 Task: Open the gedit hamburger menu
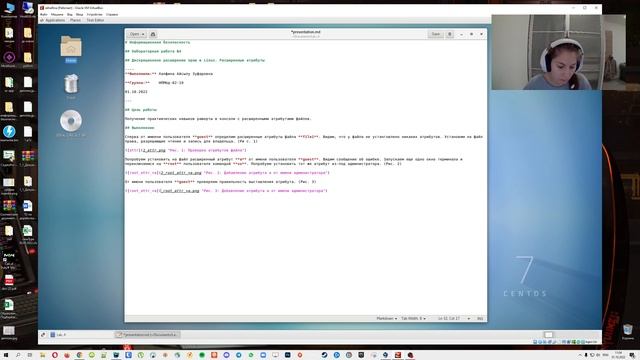[449, 34]
